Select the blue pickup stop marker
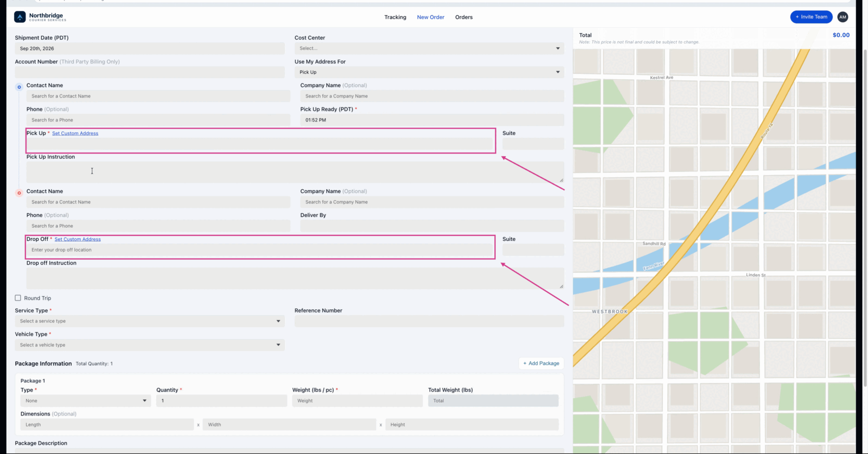The width and height of the screenshot is (868, 454). [19, 87]
